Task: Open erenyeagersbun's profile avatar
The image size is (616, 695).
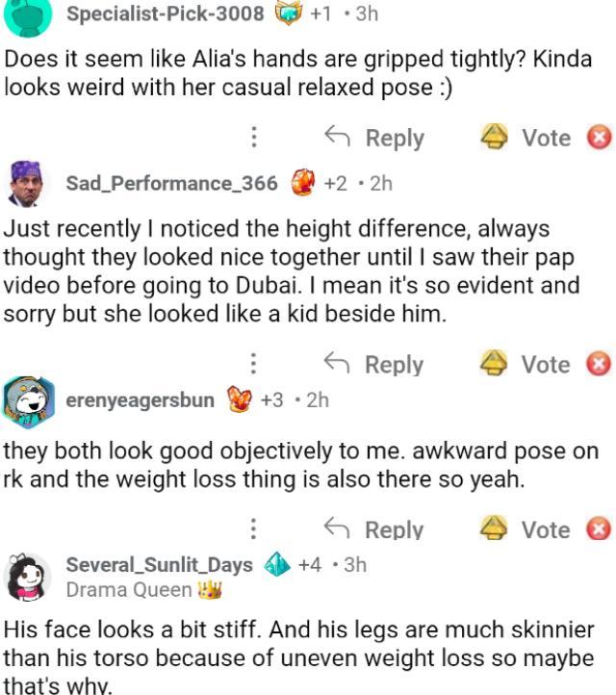Action: click(26, 401)
